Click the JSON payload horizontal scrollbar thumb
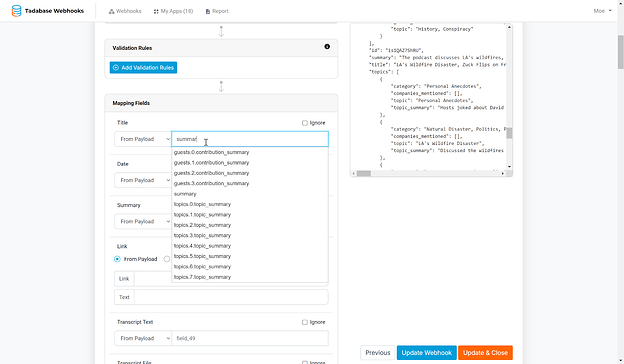 [x=363, y=173]
